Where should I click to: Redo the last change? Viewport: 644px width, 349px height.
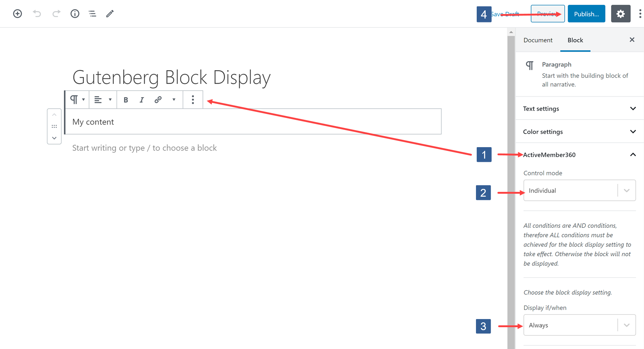(56, 14)
